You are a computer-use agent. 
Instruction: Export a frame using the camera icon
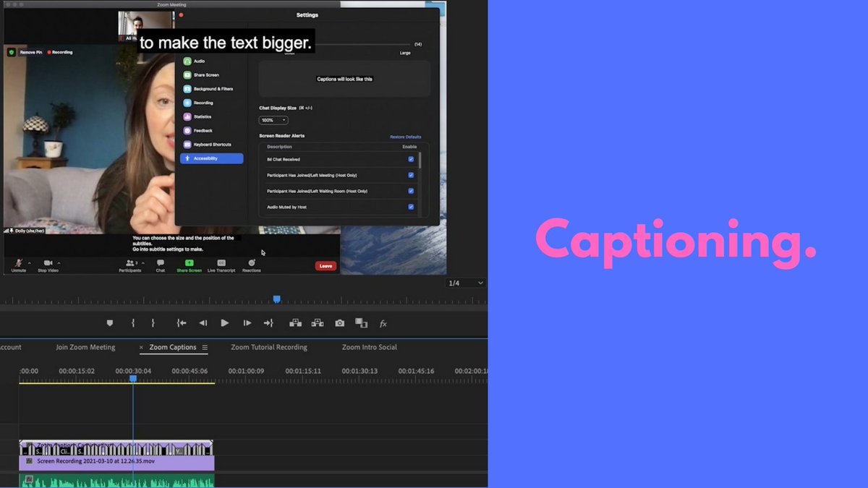(x=340, y=323)
